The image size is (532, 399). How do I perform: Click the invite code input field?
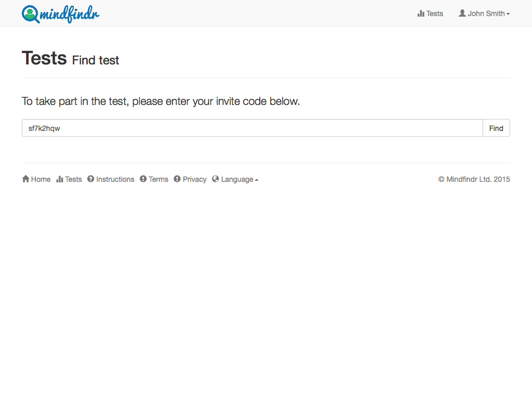[x=252, y=128]
